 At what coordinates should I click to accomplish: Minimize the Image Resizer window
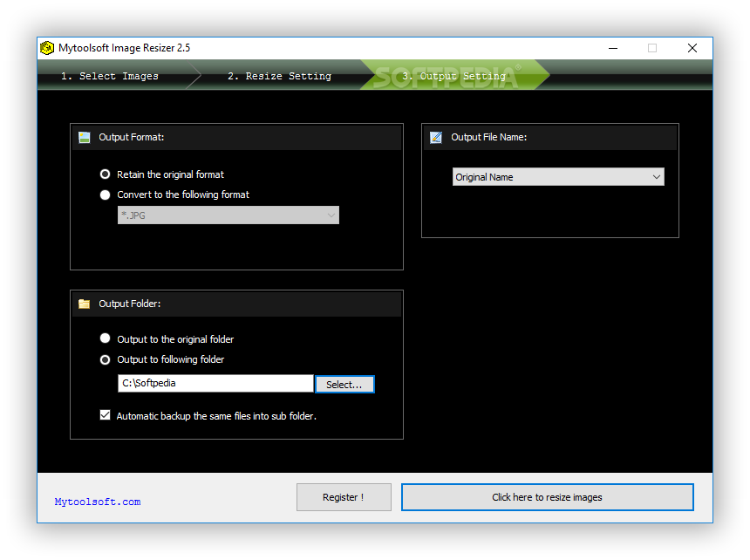(613, 48)
